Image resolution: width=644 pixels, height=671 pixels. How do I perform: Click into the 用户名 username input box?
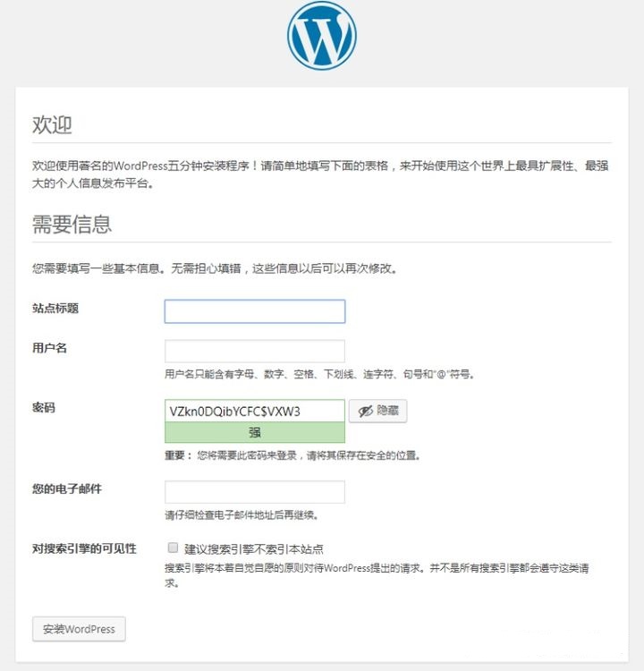click(255, 352)
